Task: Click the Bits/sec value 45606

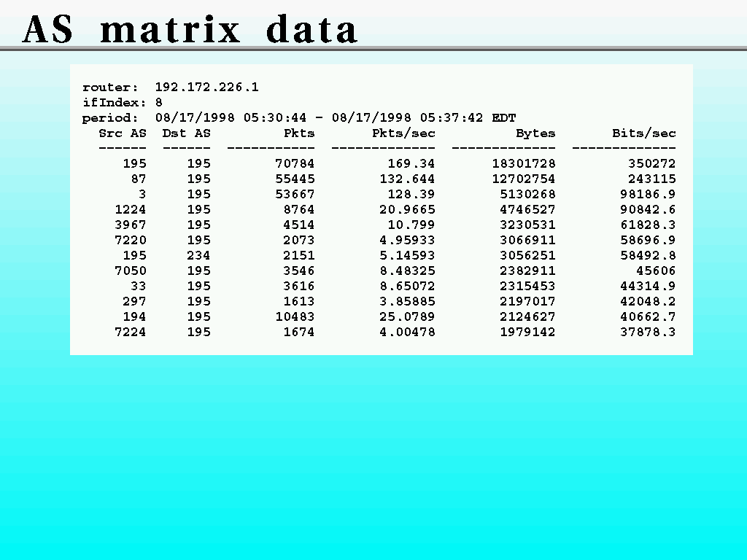Action: coord(656,271)
